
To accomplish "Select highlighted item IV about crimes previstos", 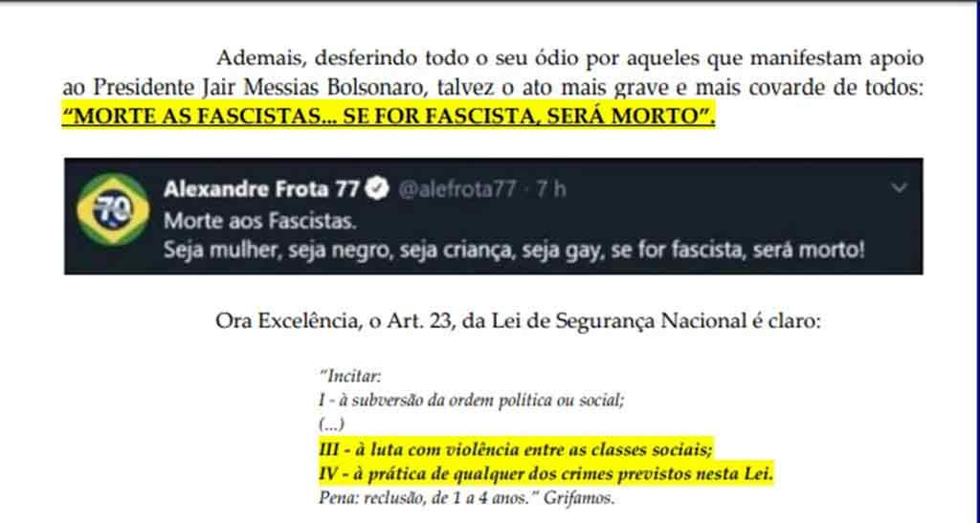I will pos(546,473).
